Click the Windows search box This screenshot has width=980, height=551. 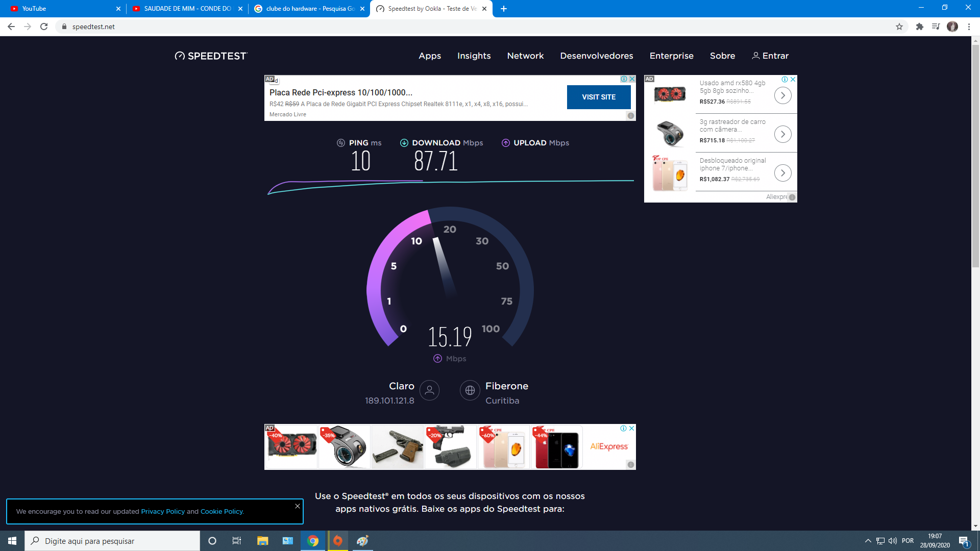[112, 541]
